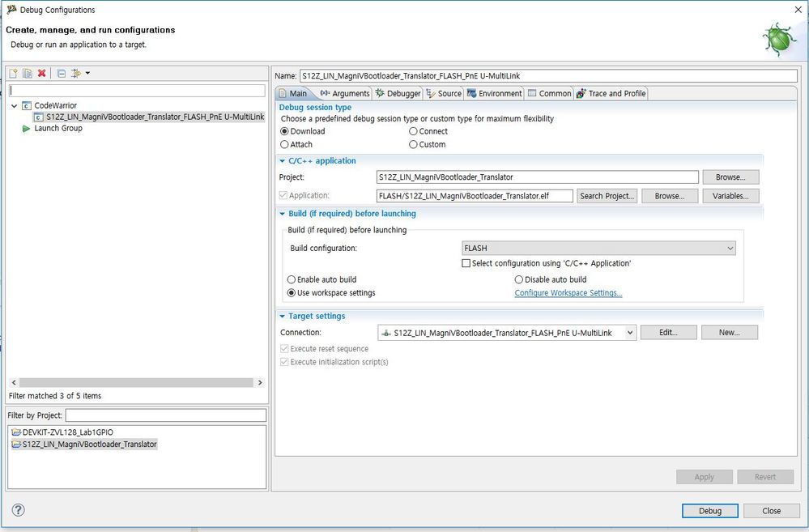Switch to the Environment tab
The height and width of the screenshot is (532, 809).
494,93
